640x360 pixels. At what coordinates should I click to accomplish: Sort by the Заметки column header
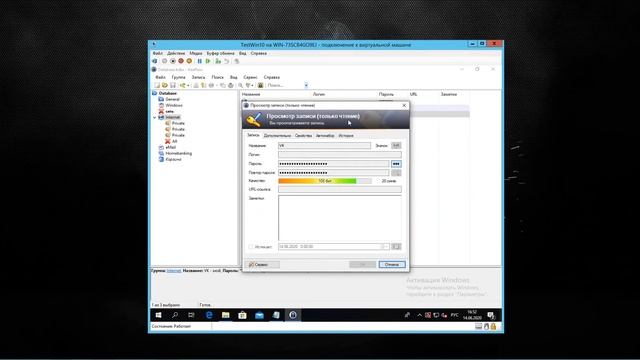tap(449, 94)
